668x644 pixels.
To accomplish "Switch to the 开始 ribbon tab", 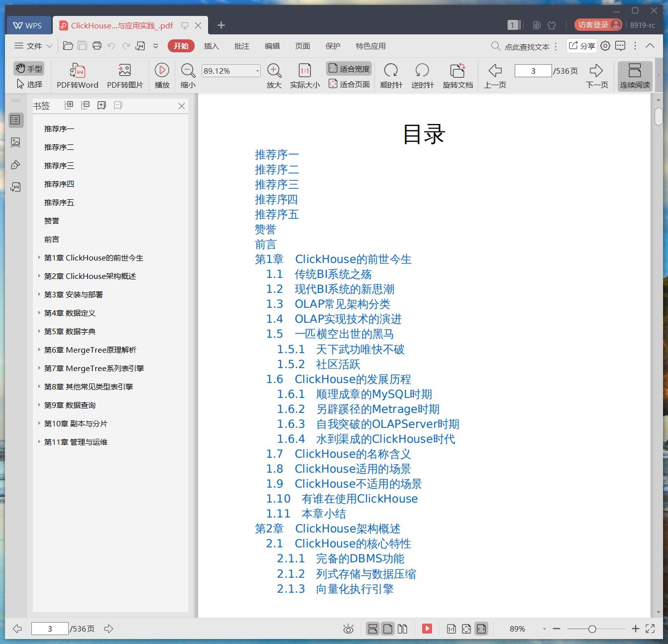I will tap(181, 46).
